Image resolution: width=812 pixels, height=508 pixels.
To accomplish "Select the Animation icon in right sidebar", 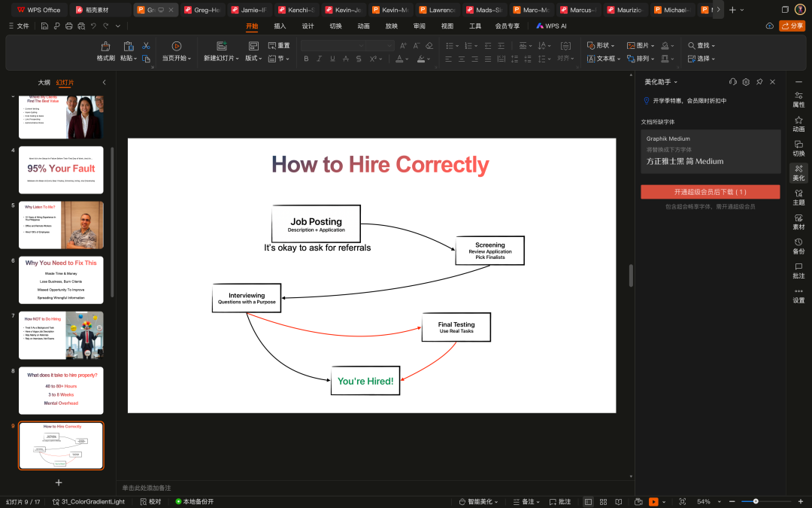I will click(798, 124).
